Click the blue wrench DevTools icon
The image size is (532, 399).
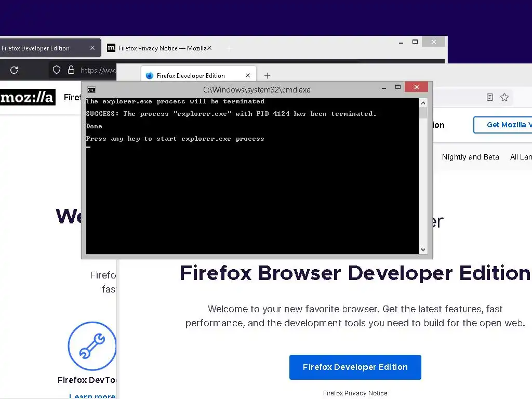click(92, 345)
